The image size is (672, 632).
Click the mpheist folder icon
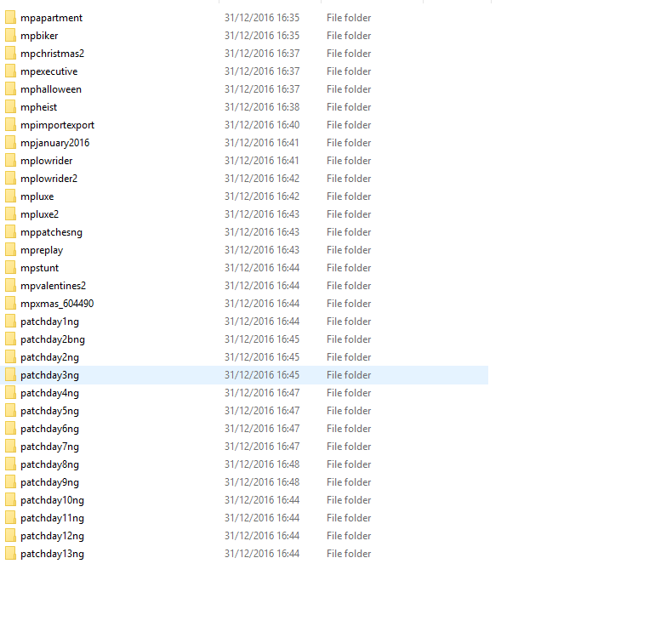point(11,107)
